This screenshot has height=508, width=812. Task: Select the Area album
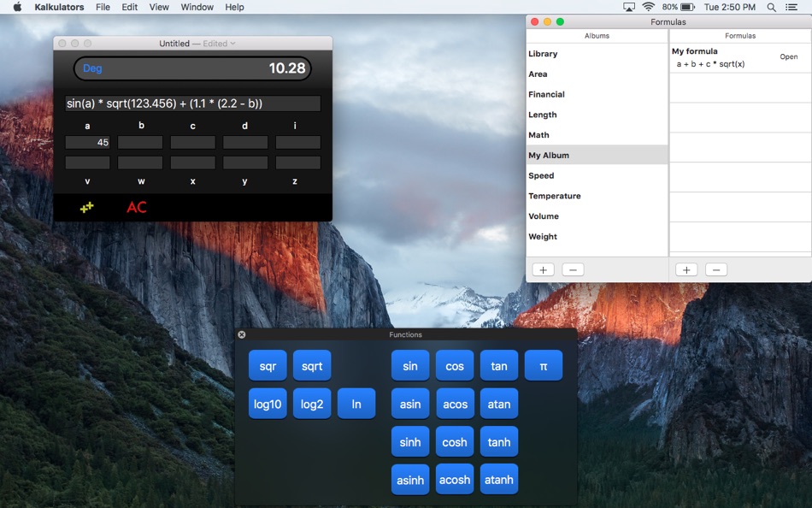[597, 74]
